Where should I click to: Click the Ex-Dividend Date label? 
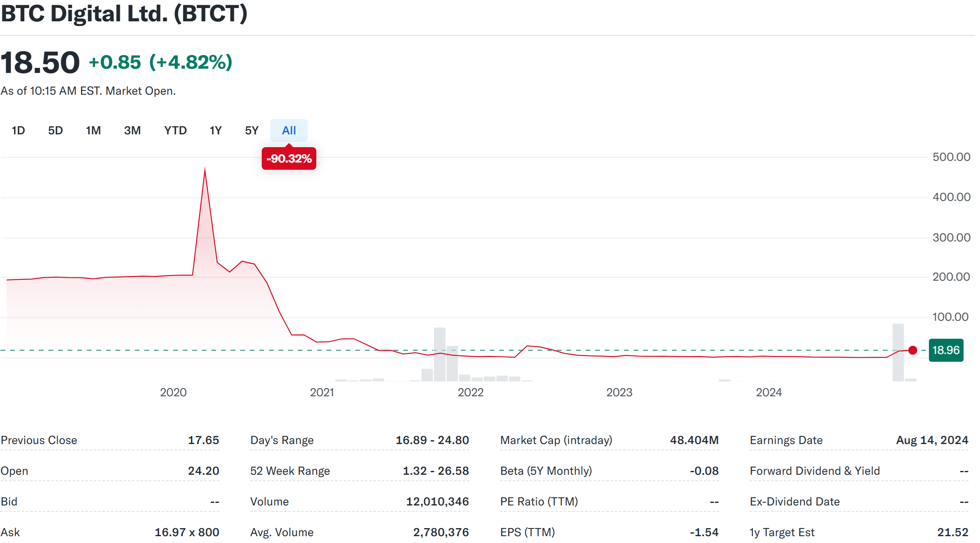tap(795, 502)
